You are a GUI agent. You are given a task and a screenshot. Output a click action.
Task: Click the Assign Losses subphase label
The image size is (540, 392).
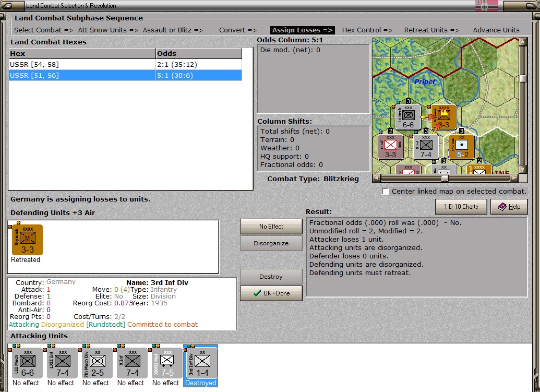coord(303,30)
